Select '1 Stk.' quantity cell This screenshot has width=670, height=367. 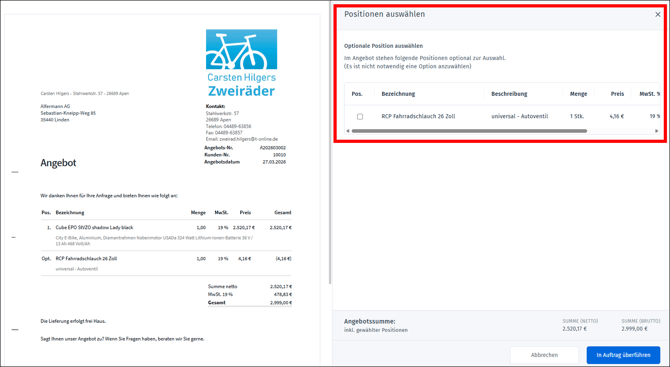coord(576,116)
